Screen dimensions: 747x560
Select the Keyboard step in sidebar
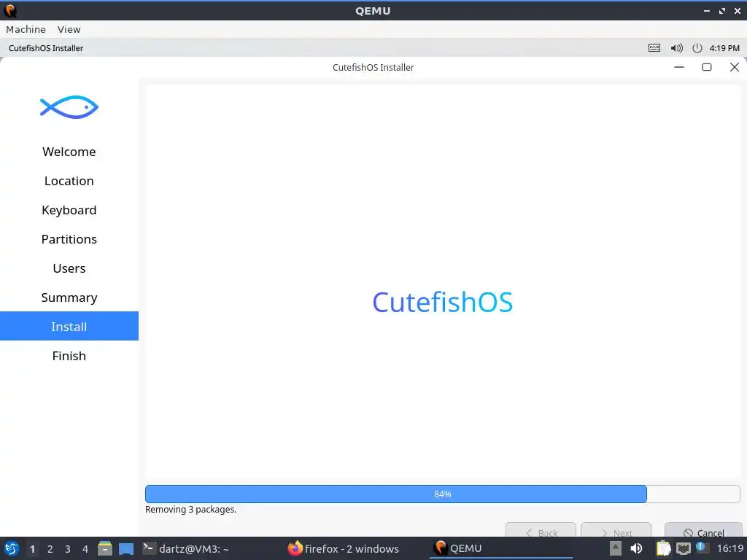click(x=69, y=210)
